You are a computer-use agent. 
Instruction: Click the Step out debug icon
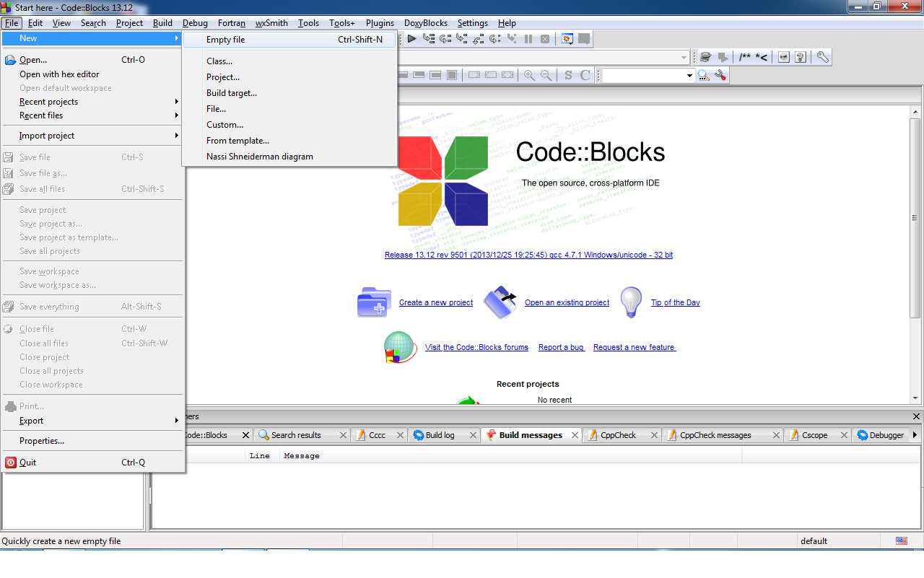point(479,39)
